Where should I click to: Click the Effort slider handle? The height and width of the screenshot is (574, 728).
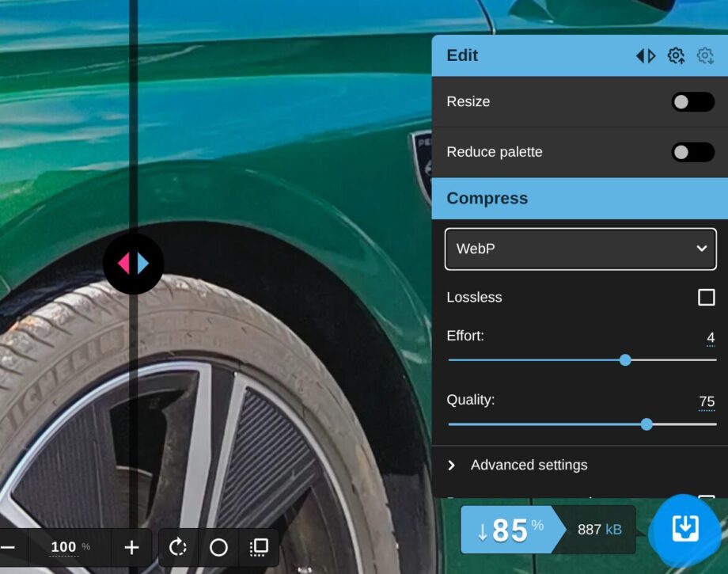(625, 360)
